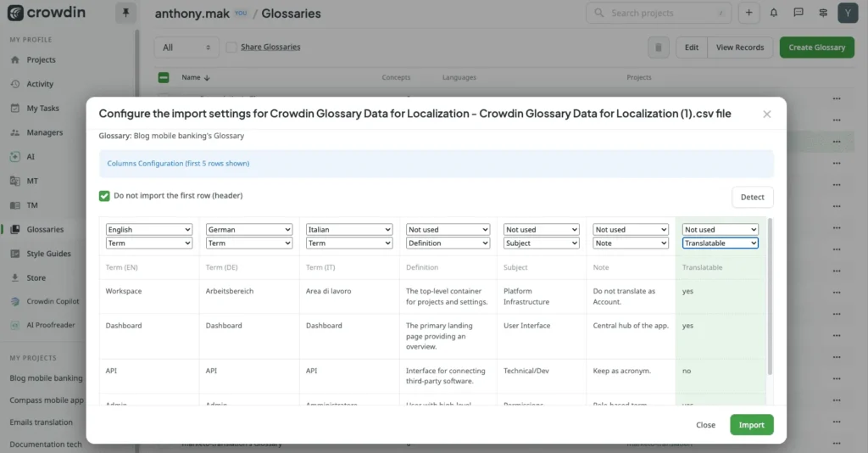Open the Translatable column type dropdown
Screen dimensions: 868x453
[720, 243]
